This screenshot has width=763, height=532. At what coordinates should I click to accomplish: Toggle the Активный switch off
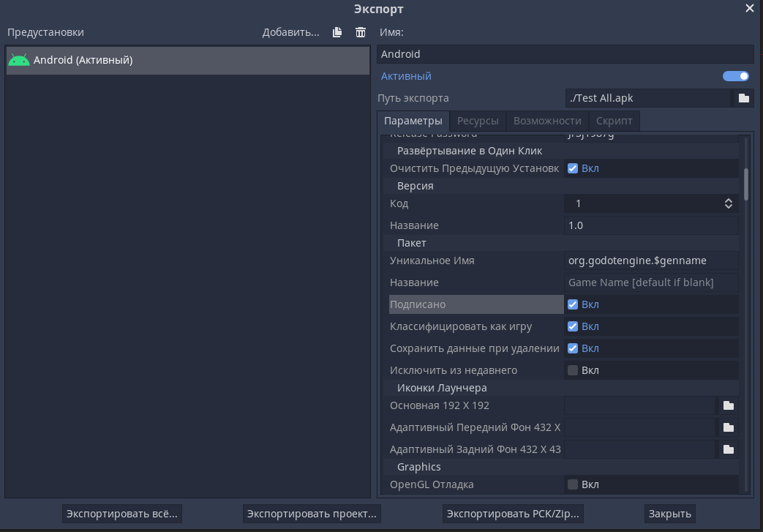735,76
